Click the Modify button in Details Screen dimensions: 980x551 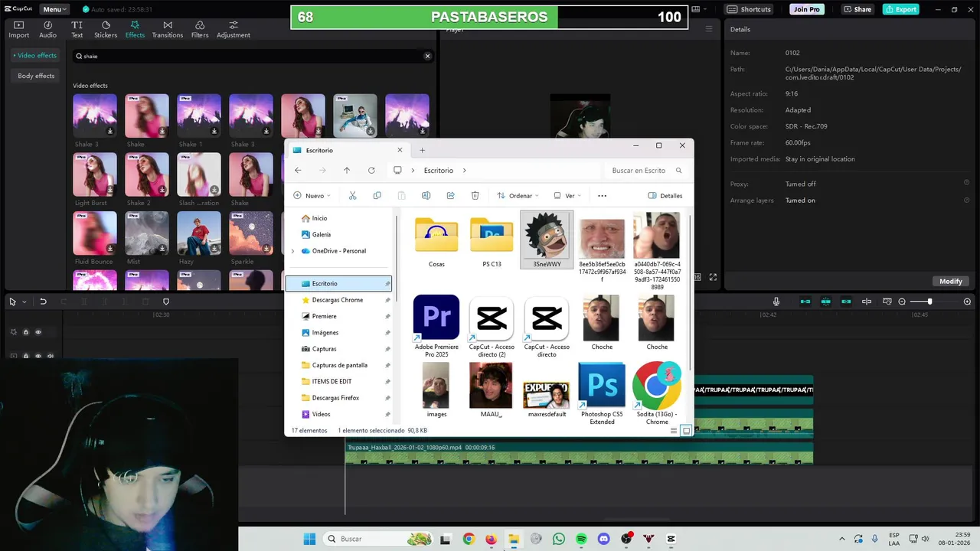(950, 281)
